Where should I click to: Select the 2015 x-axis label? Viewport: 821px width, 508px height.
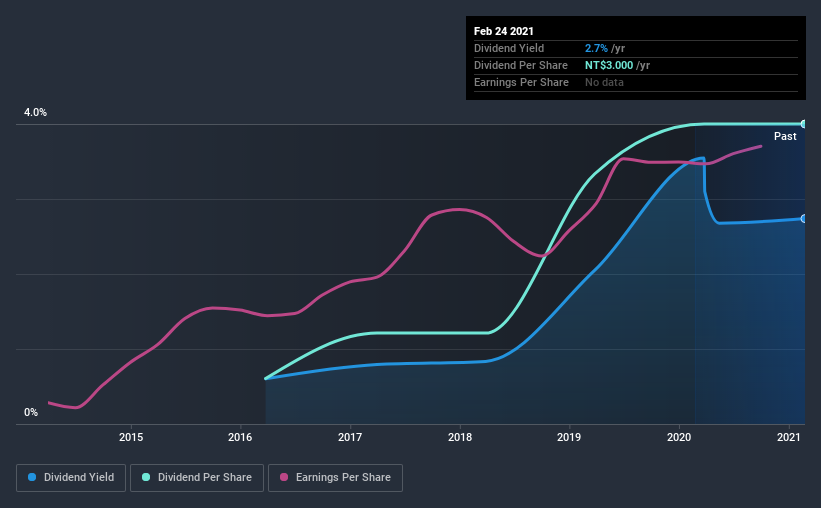pyautogui.click(x=131, y=437)
